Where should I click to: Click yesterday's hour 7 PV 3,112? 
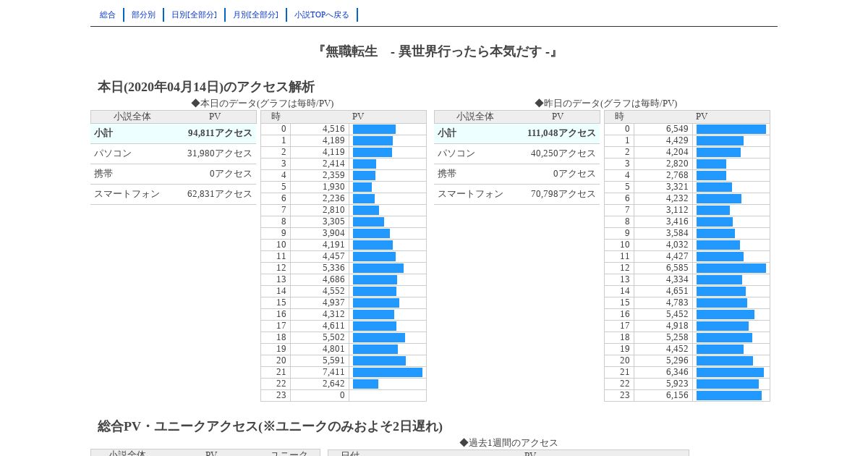677,210
